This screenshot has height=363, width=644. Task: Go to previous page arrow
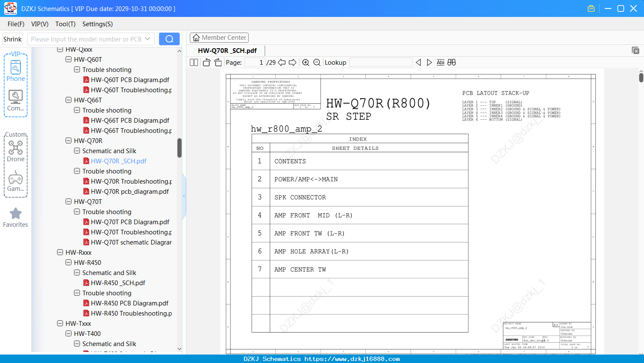282,63
